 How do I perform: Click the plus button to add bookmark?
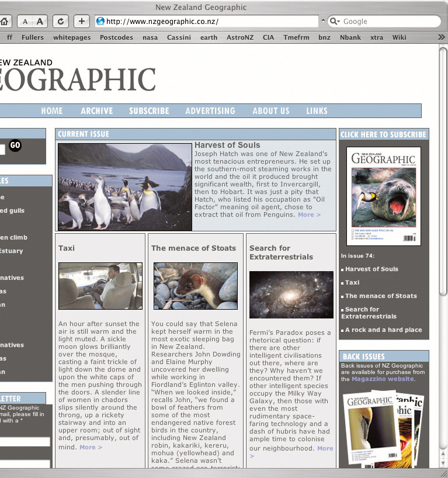82,22
